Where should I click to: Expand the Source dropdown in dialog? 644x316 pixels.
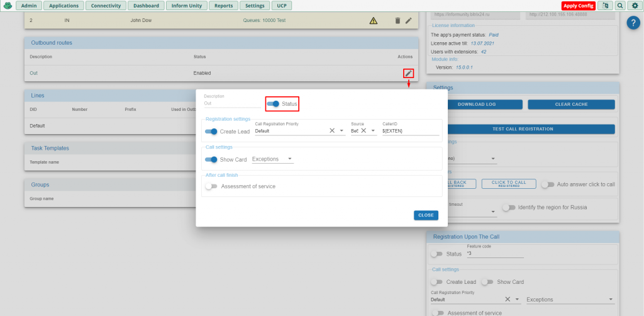point(374,131)
